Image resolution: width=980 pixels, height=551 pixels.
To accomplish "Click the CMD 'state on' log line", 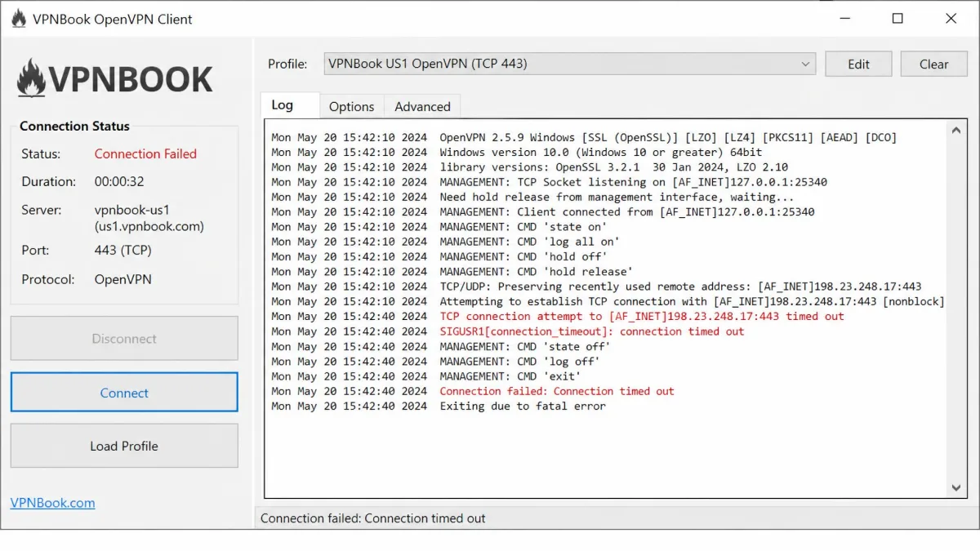I will click(439, 226).
